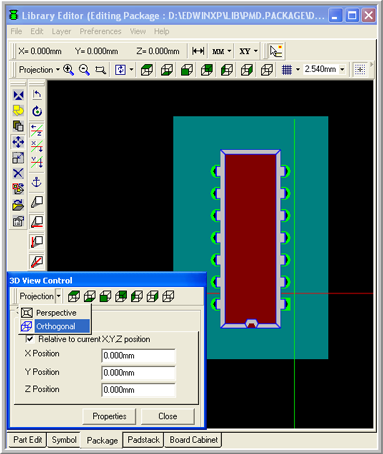Open the grid style dropdown arrow
Screen dimensions: 383x454
[298, 69]
